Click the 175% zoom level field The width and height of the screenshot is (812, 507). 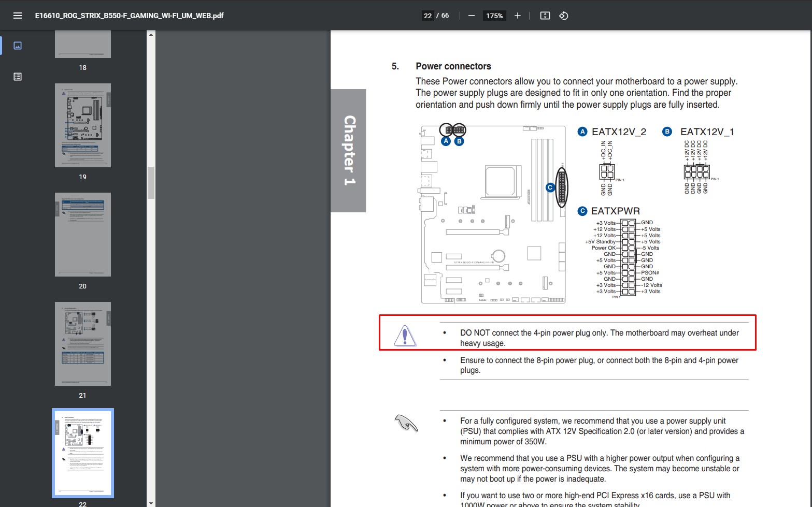(x=494, y=16)
